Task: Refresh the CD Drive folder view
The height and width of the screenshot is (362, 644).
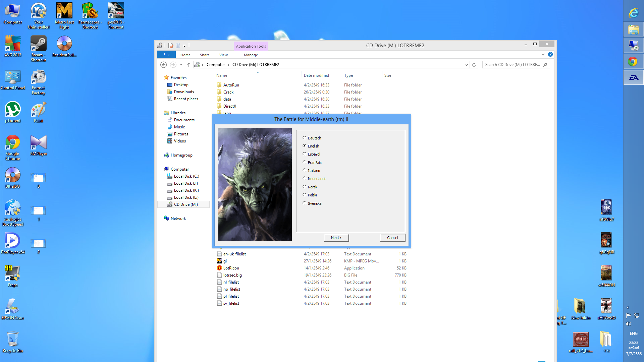Action: 474,65
